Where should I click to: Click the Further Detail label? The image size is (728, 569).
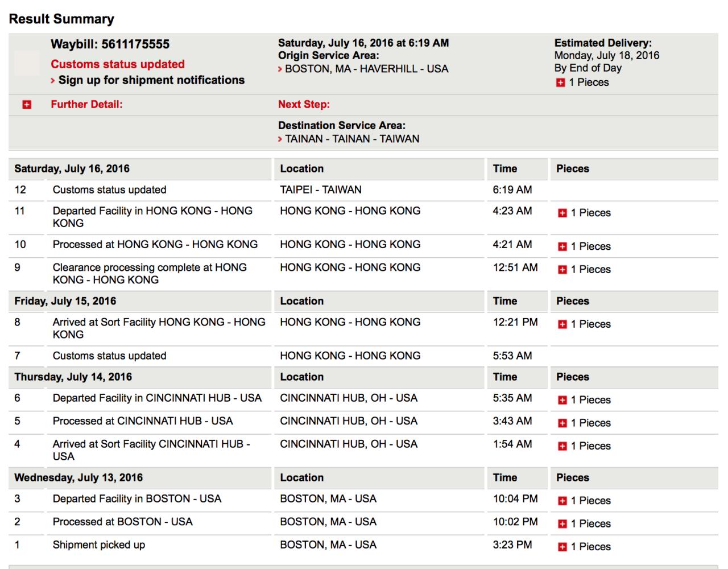86,104
